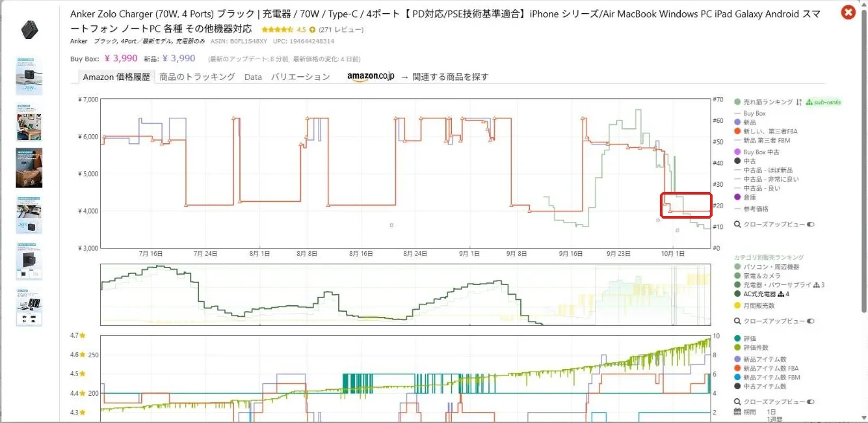The height and width of the screenshot is (423, 868).
Task: Click the sub-ranks hierarchy icon
Action: [x=809, y=102]
